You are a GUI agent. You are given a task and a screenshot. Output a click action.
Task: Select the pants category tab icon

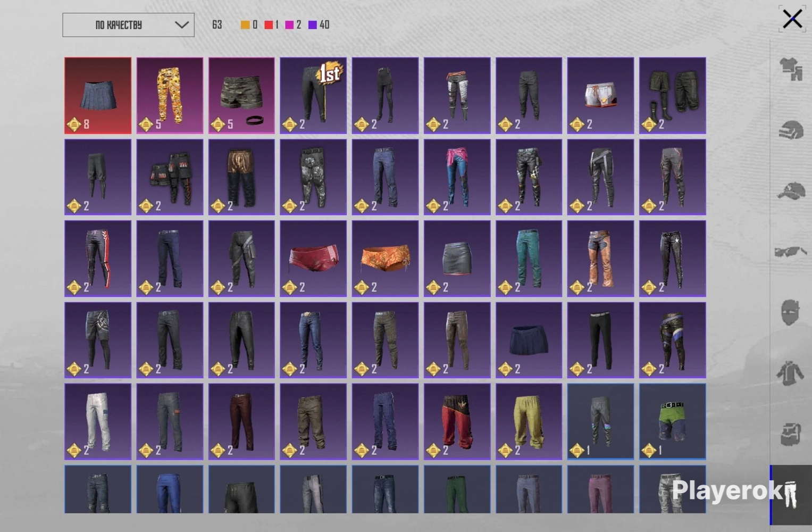[x=791, y=495]
